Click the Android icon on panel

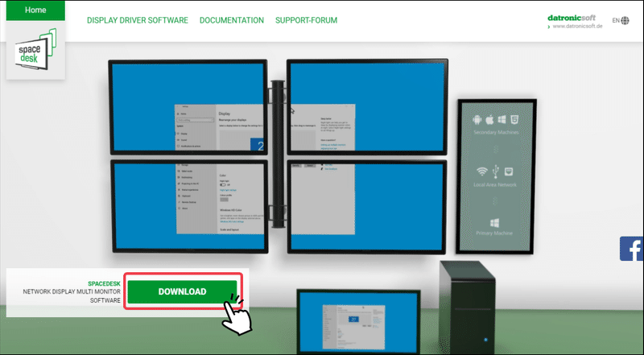pyautogui.click(x=477, y=120)
